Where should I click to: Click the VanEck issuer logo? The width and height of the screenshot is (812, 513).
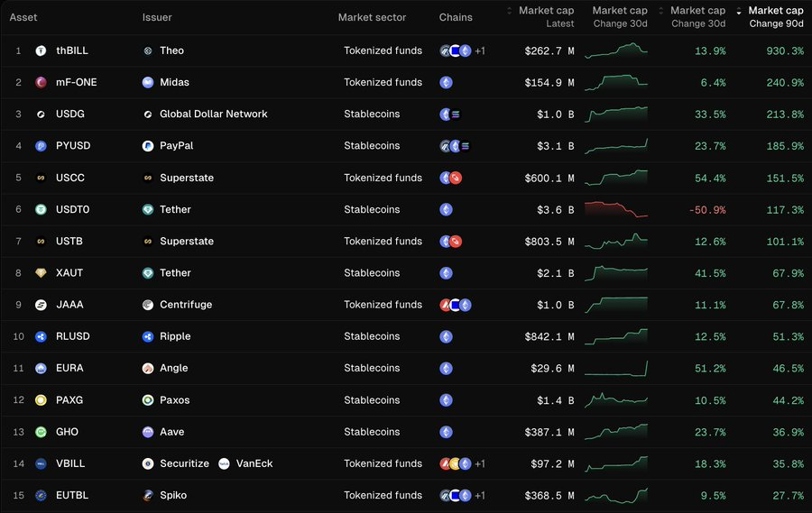point(224,463)
